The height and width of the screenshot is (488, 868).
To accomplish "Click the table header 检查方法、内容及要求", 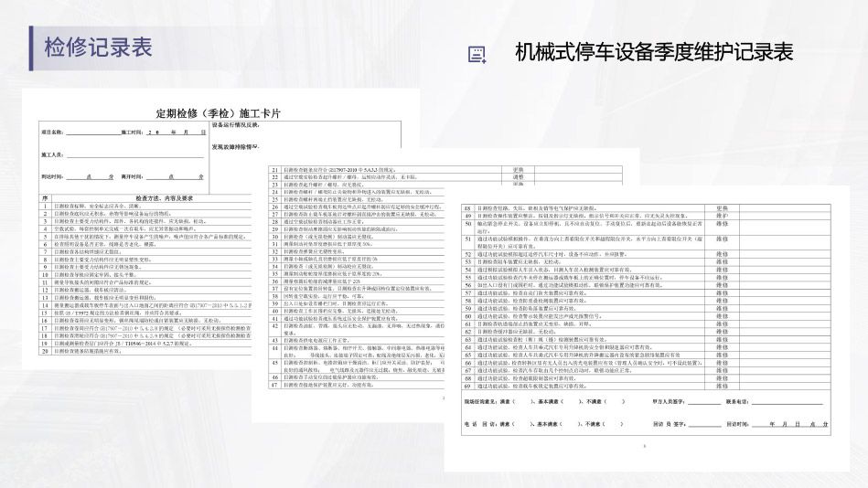I will [164, 198].
